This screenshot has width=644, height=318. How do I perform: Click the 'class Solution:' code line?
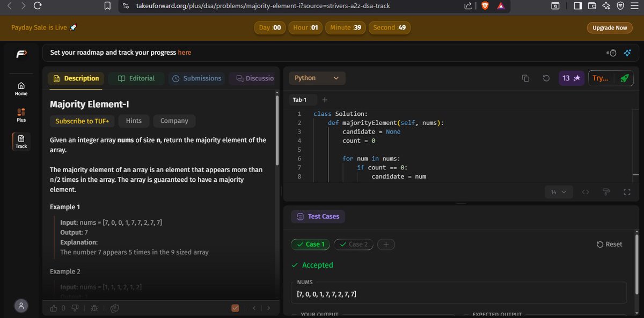coord(340,114)
